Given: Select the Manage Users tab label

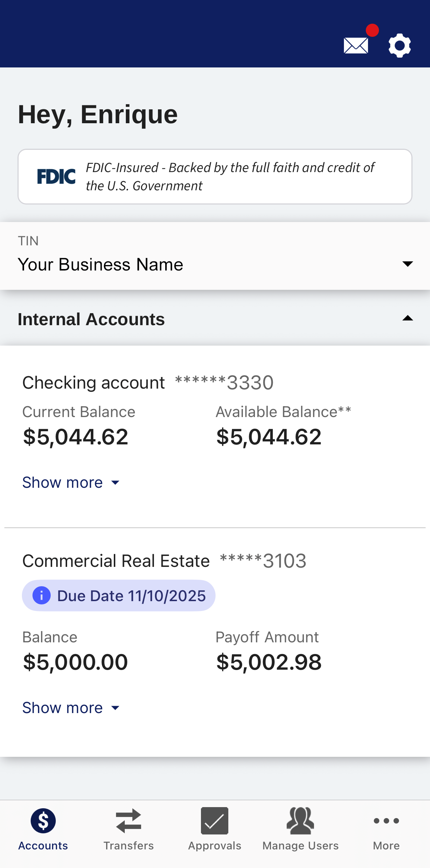Looking at the screenshot, I should (x=300, y=846).
